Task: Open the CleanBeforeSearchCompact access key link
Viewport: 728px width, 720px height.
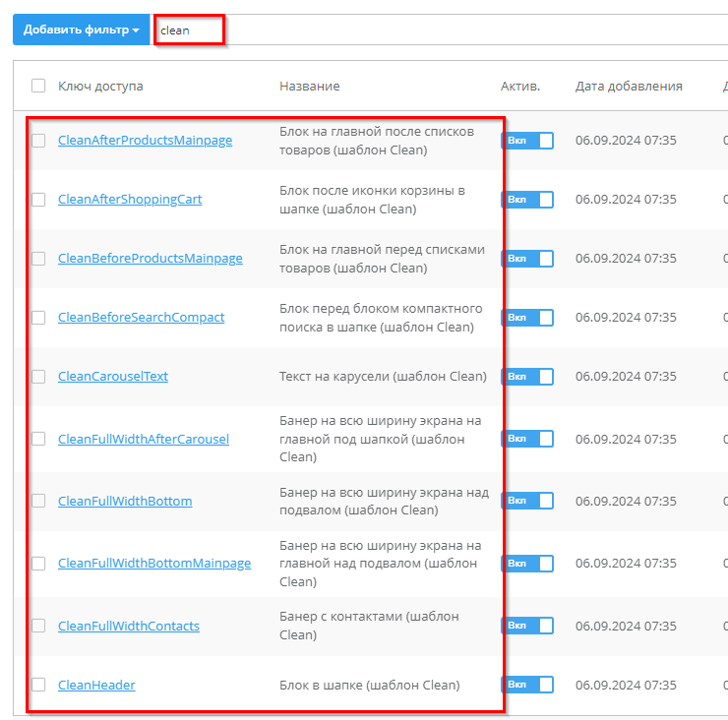Action: click(141, 318)
